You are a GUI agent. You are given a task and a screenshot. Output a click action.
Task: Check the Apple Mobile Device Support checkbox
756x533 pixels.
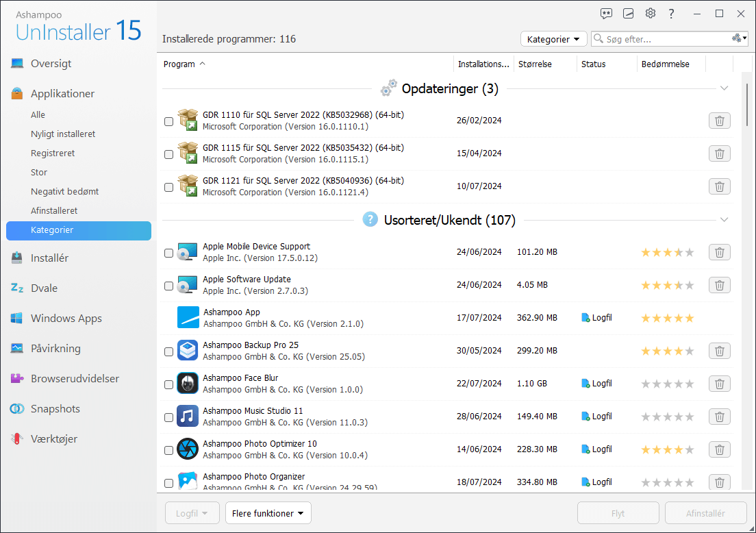[x=168, y=253]
